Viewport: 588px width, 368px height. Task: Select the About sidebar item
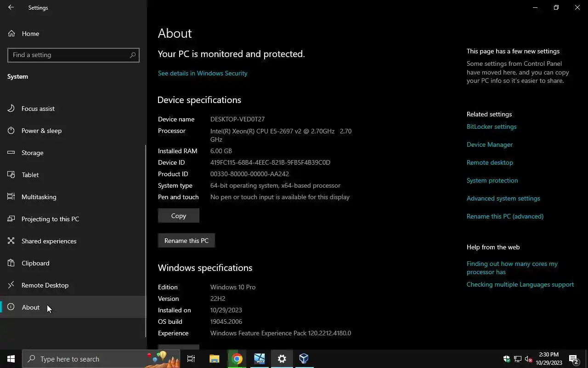[x=73, y=307]
